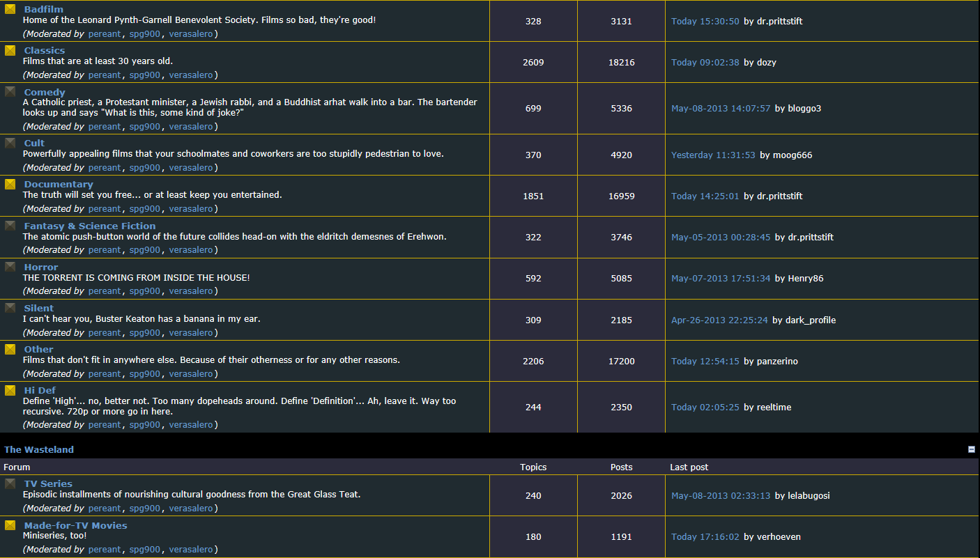This screenshot has height=558, width=980.
Task: Click username dozy in Classics last post
Action: coord(767,62)
